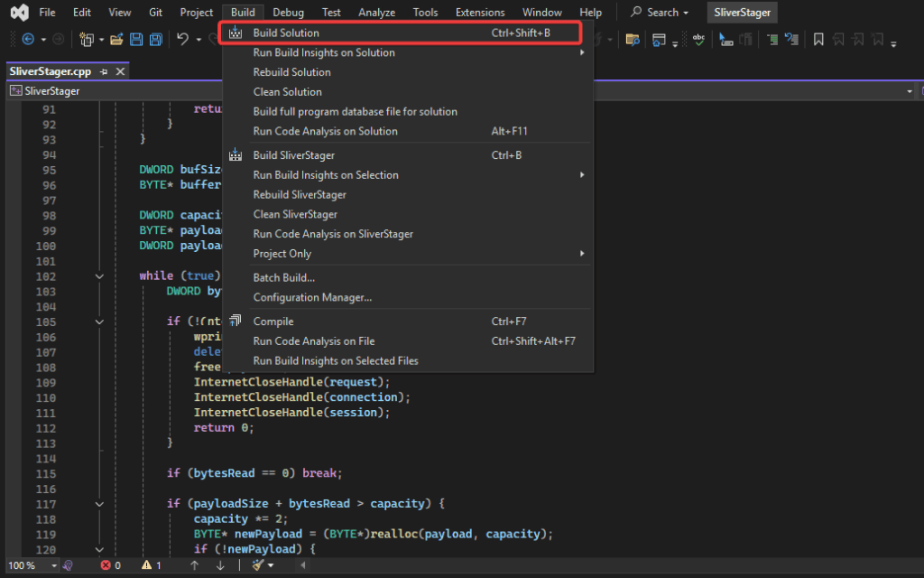Click the abc spell checker icon

pos(699,40)
